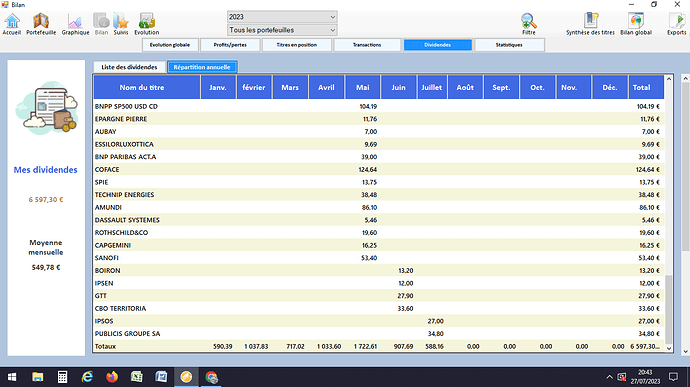Open the Evolution toolbar icon
Image resolution: width=690 pixels, height=387 pixels.
click(x=147, y=24)
